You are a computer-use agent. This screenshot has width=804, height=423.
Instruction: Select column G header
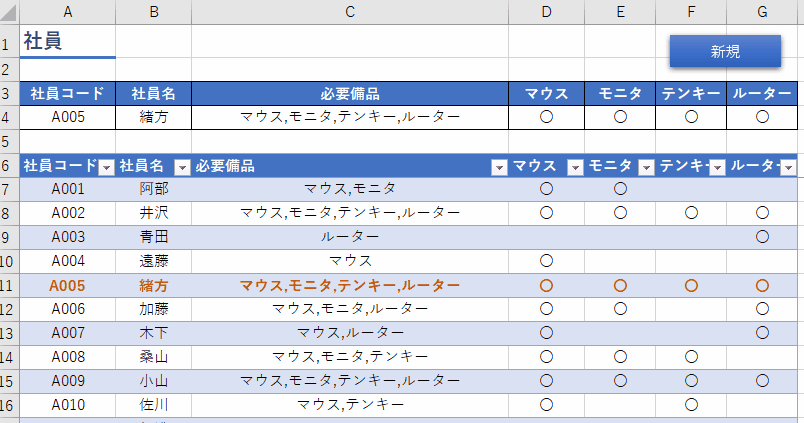(762, 12)
